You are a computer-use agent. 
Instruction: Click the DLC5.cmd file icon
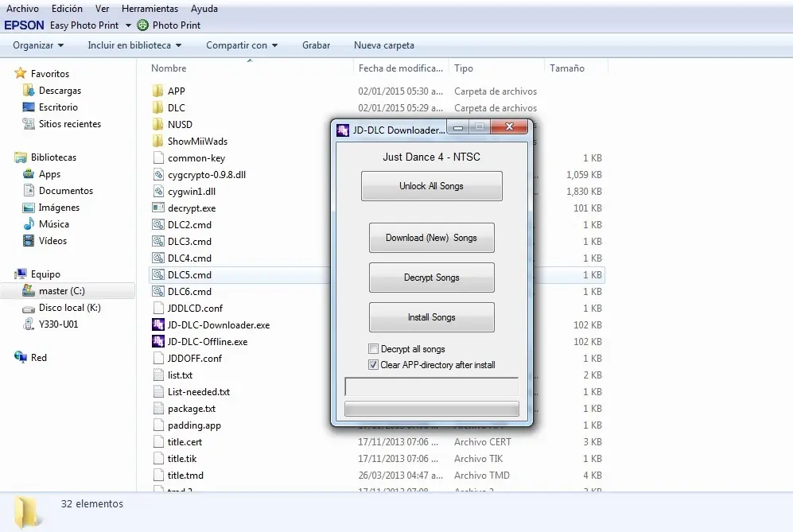click(158, 274)
